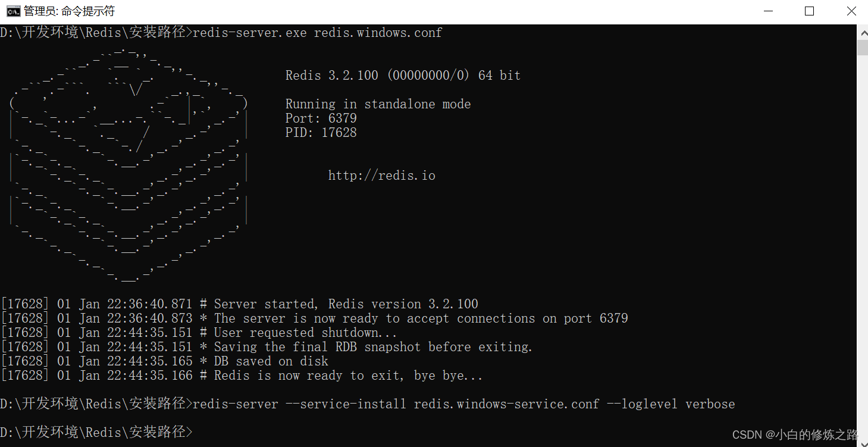Minimize the command prompt window
Image resolution: width=868 pixels, height=447 pixels.
click(767, 11)
